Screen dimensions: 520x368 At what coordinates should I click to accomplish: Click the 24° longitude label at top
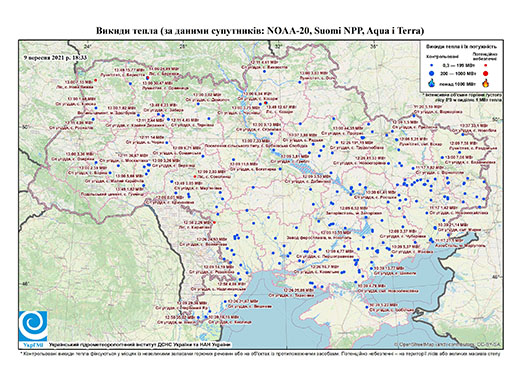pos(88,46)
